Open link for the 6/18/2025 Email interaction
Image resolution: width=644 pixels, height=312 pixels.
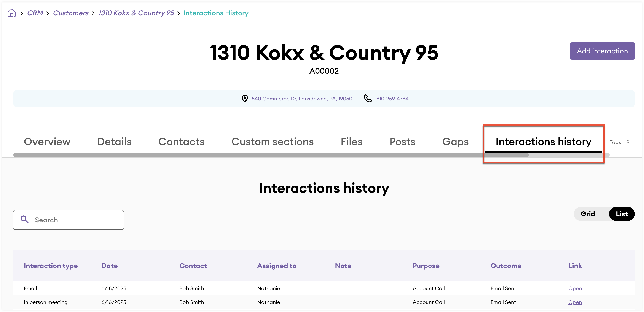575,288
